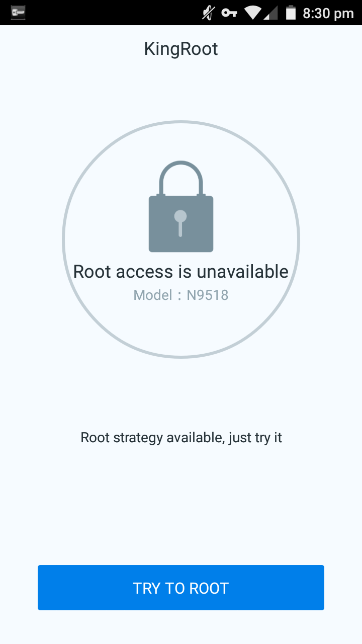This screenshot has height=644, width=362.
Task: Tap the muted vibrate status icon
Action: 208,13
